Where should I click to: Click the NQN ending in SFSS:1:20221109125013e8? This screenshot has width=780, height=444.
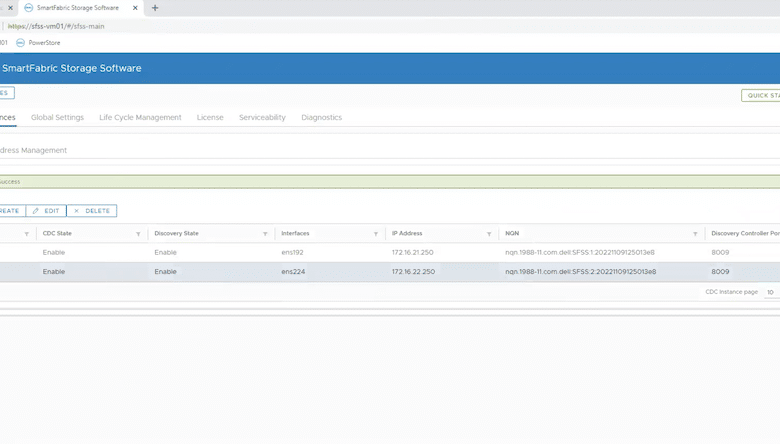tap(580, 253)
